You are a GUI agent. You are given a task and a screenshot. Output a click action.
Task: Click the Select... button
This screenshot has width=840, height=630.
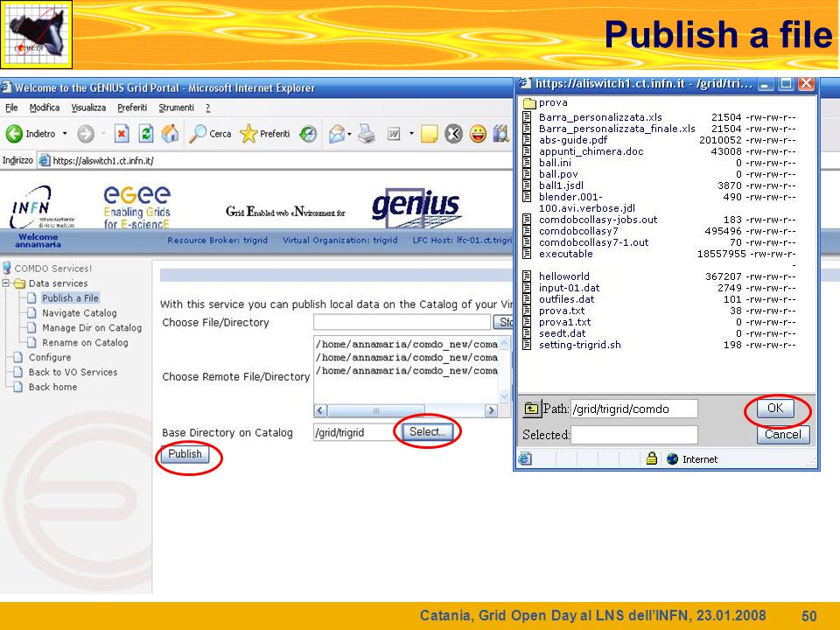tap(427, 431)
